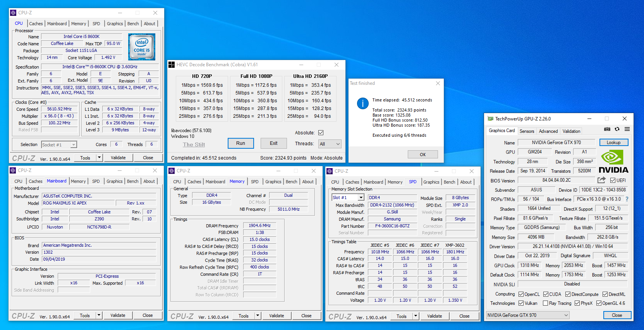This screenshot has width=644, height=330.
Task: Click the Lookup button in GPU-Z
Action: point(614,143)
